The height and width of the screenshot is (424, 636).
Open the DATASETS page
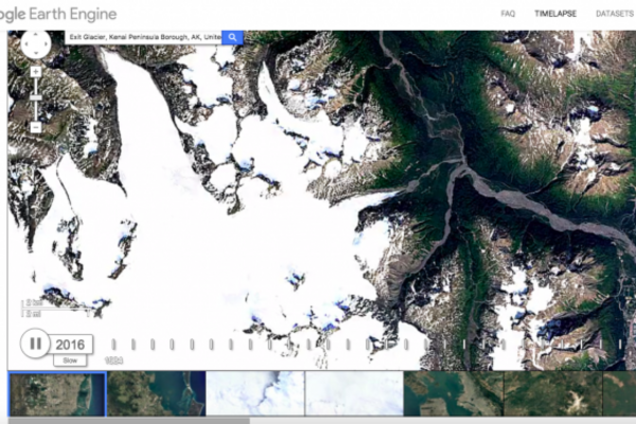tap(615, 14)
